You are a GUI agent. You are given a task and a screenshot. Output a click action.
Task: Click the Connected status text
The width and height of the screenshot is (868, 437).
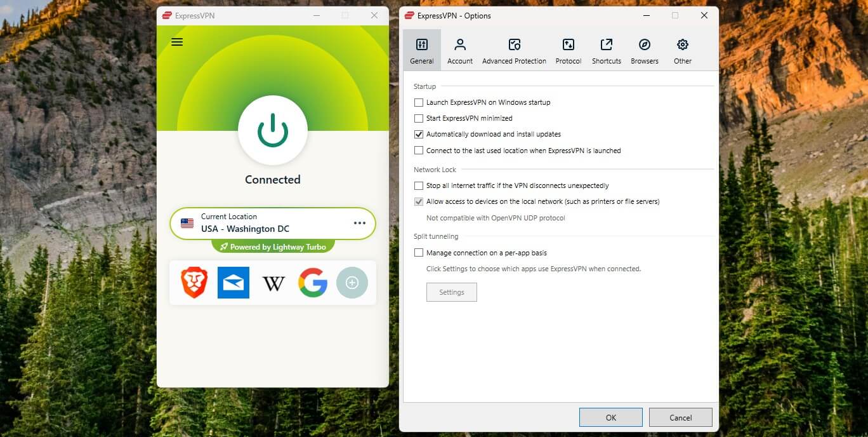point(273,180)
